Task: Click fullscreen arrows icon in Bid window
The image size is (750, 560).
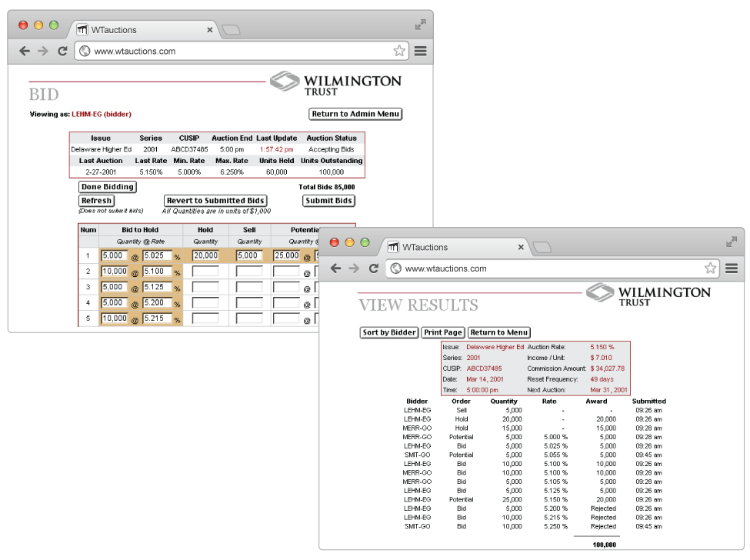Action: pyautogui.click(x=421, y=25)
